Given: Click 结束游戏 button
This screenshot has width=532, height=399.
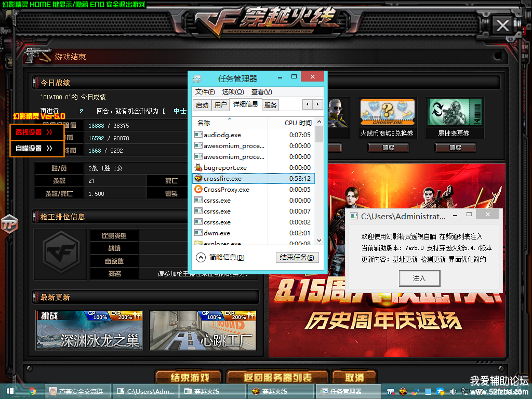Looking at the screenshot, I should 189,377.
